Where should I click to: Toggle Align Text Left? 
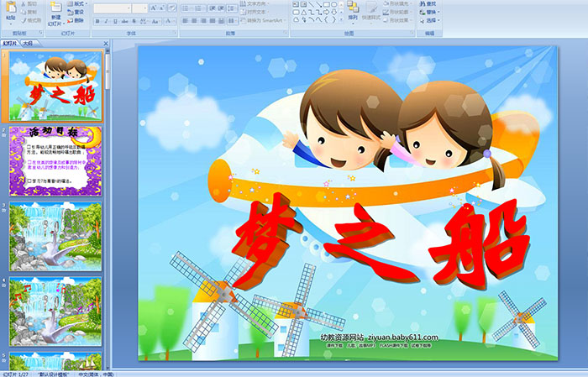pyautogui.click(x=185, y=21)
